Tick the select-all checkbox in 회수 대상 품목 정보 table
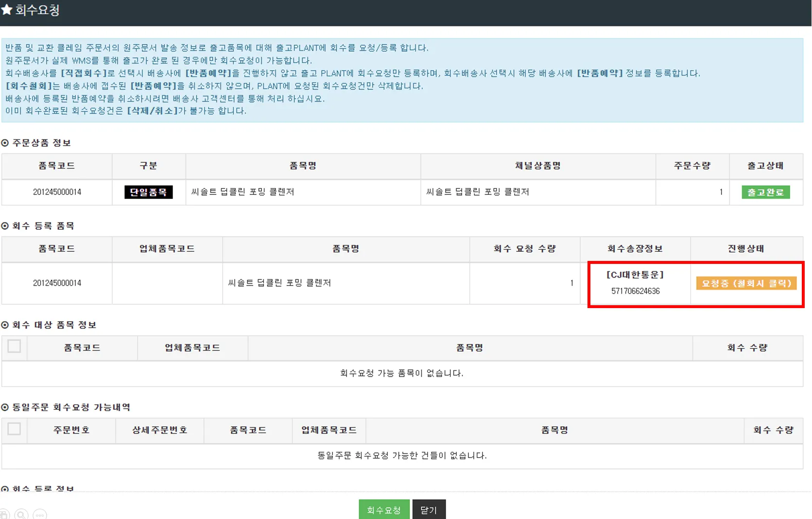 (14, 346)
